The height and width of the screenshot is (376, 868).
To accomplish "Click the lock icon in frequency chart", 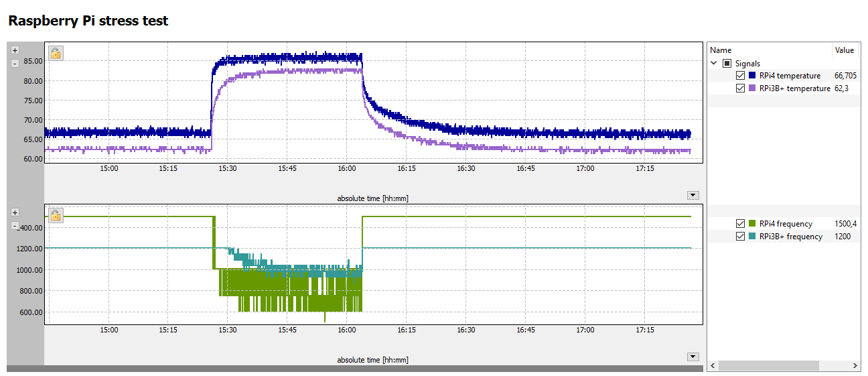I will coord(56,214).
